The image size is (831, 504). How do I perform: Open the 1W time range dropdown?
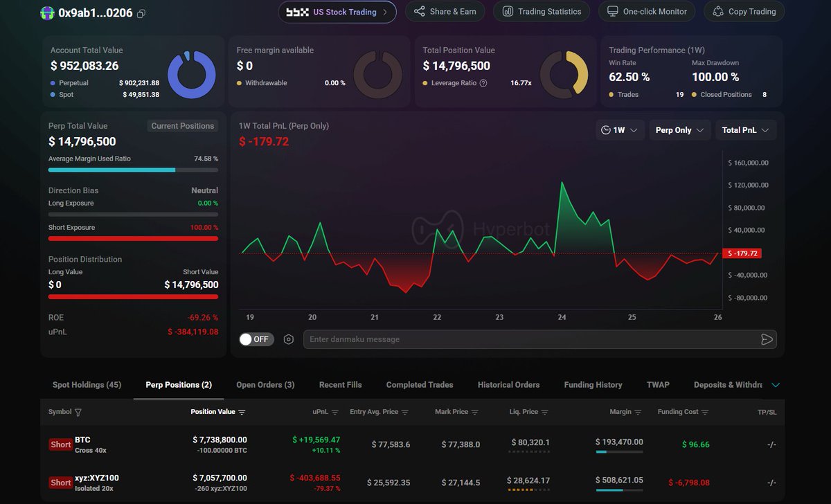coord(620,130)
